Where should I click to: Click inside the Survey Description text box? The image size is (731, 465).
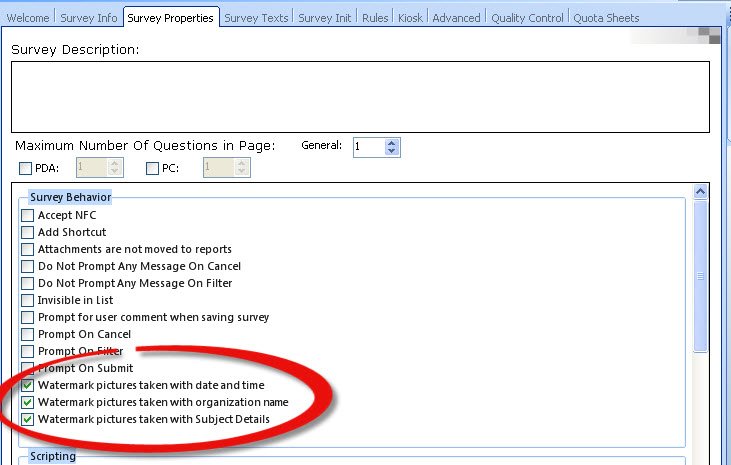[x=360, y=97]
